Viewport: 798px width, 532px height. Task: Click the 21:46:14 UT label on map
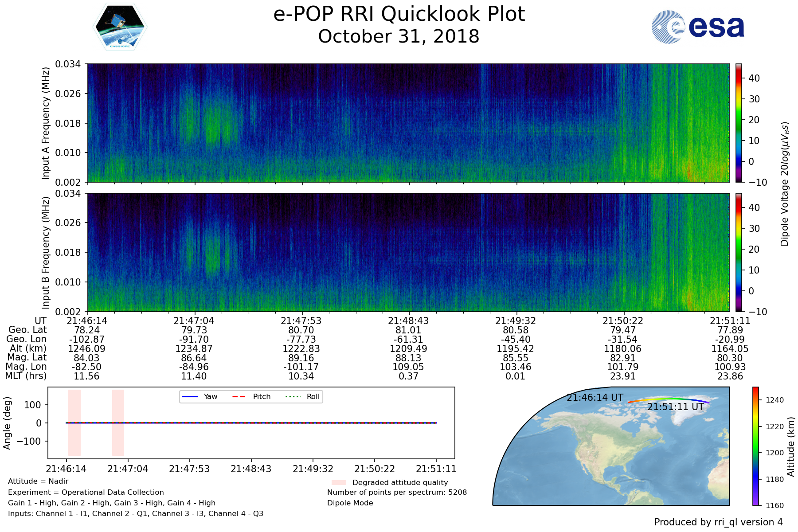(595, 398)
